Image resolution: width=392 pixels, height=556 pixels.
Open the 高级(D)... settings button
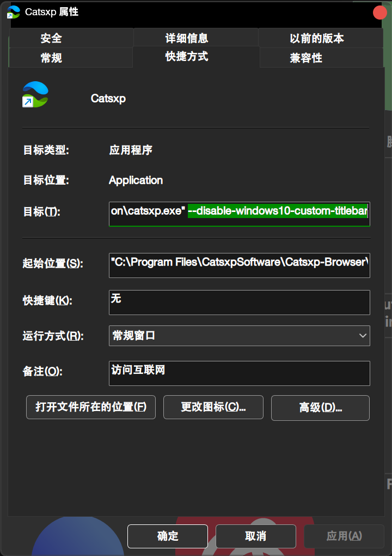tap(321, 408)
